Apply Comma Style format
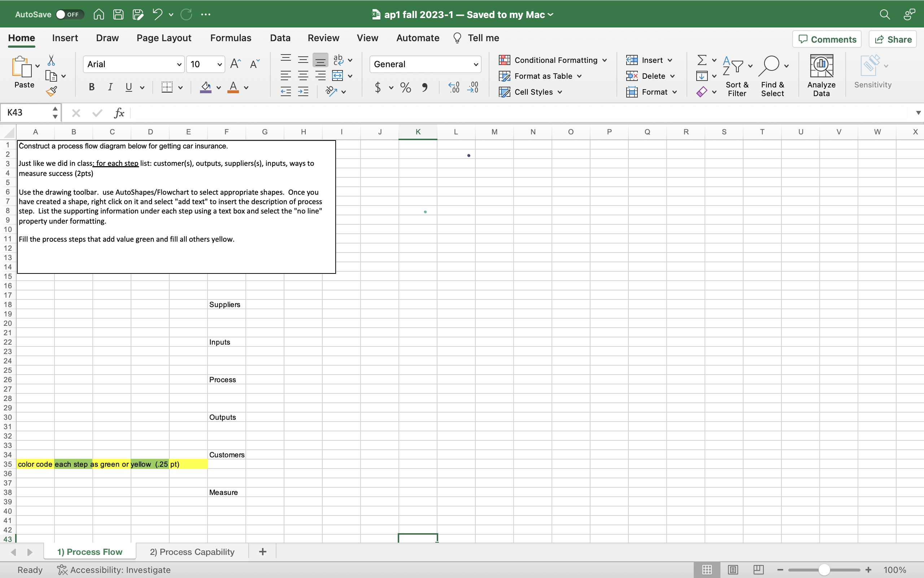 (x=424, y=87)
